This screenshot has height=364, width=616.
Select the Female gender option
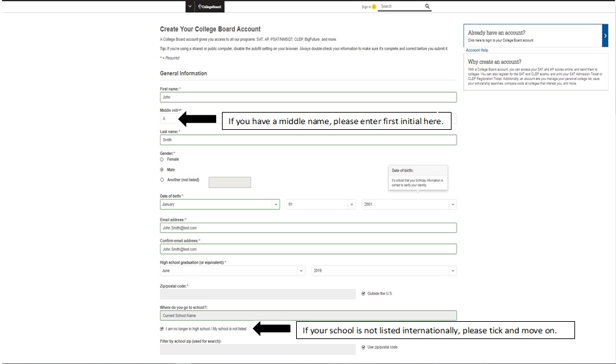(x=162, y=159)
